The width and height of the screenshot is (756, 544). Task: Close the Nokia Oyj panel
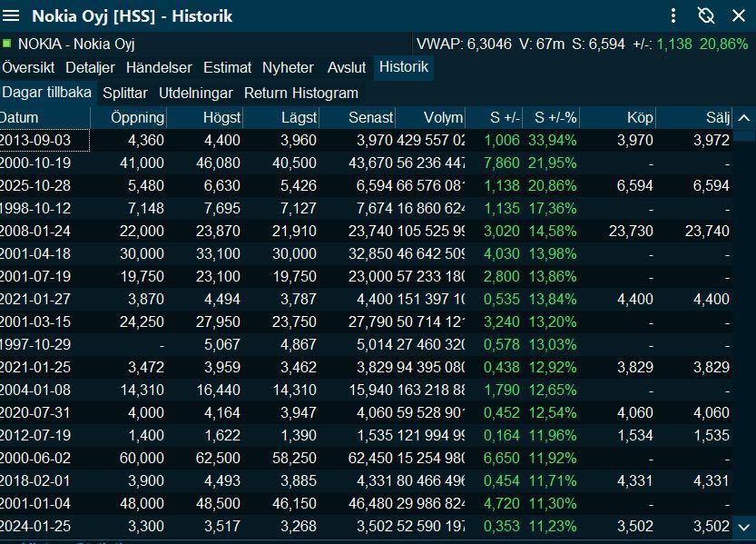click(738, 16)
